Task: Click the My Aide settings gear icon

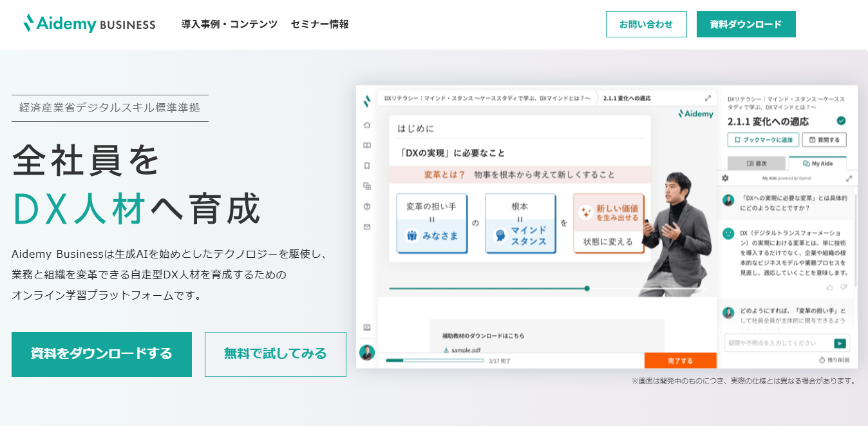Action: (725, 179)
